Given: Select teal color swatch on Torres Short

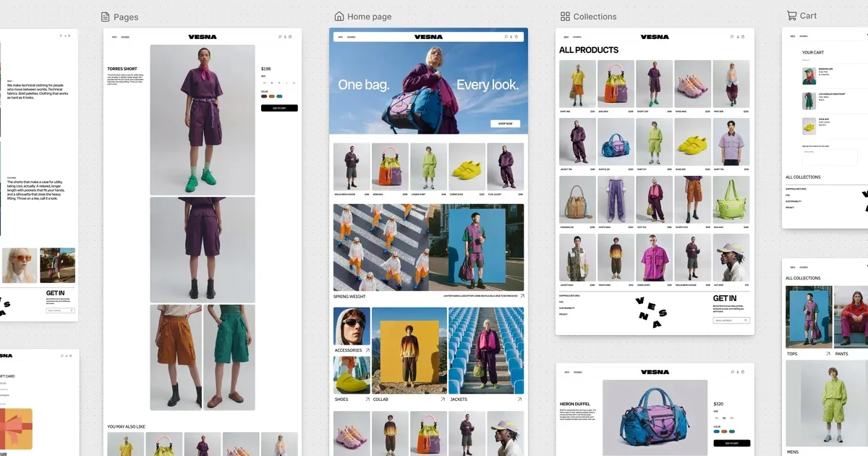Looking at the screenshot, I should (279, 96).
